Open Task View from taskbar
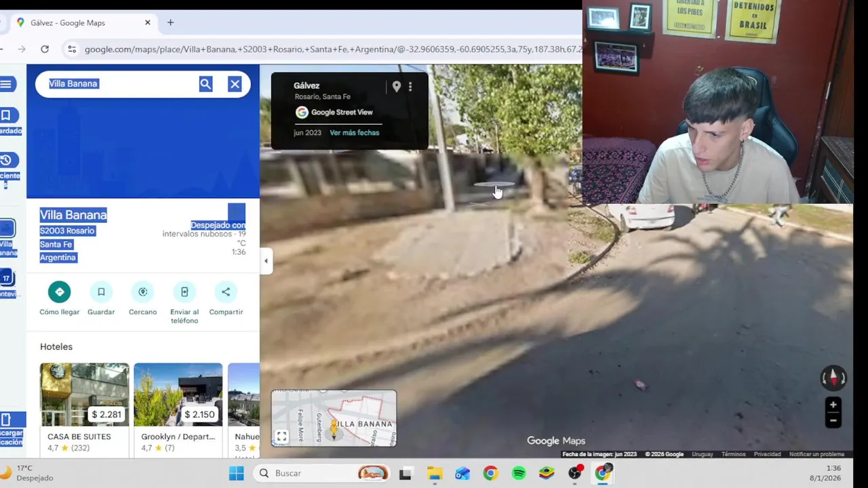This screenshot has height=488, width=868. tap(406, 473)
